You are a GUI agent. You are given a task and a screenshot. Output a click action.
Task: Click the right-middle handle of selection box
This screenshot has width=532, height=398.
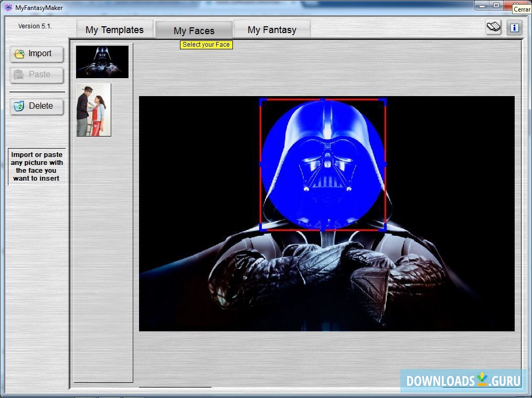385,164
